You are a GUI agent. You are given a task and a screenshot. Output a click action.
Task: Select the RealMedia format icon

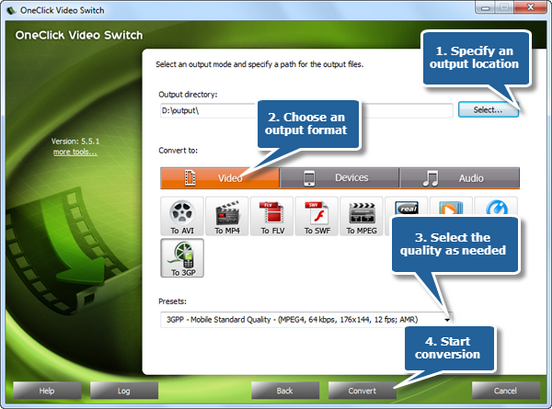click(407, 207)
